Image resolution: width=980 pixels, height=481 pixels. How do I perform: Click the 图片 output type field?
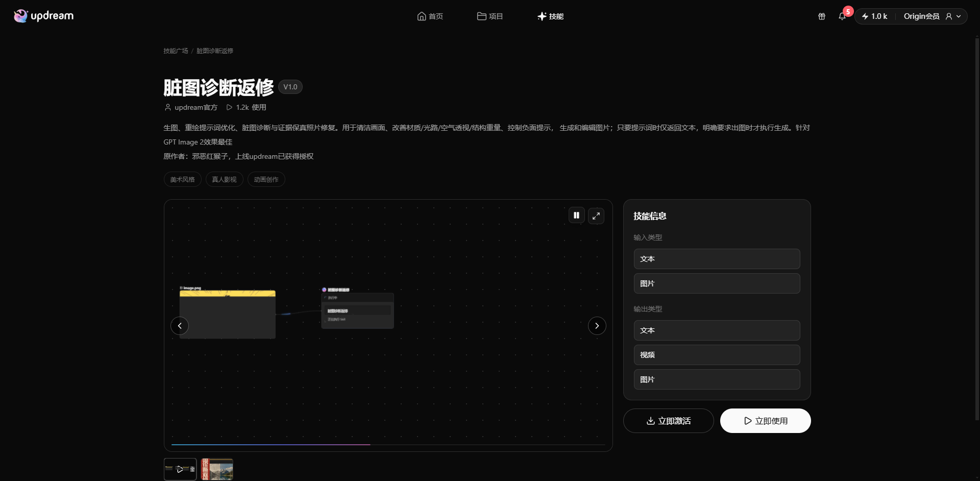[x=717, y=379]
